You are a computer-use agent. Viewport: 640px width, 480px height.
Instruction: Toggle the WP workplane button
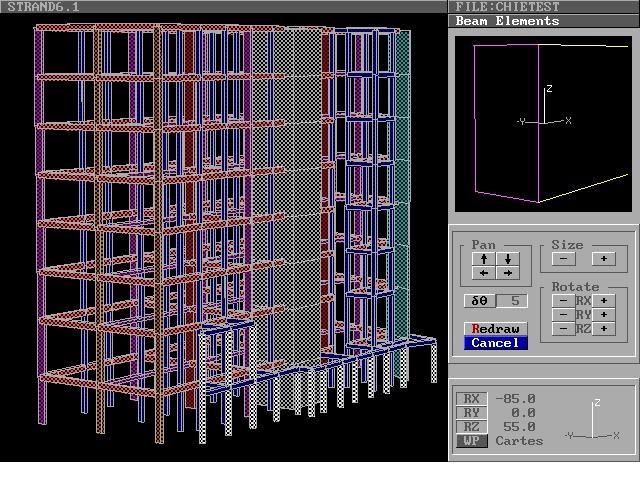point(472,441)
